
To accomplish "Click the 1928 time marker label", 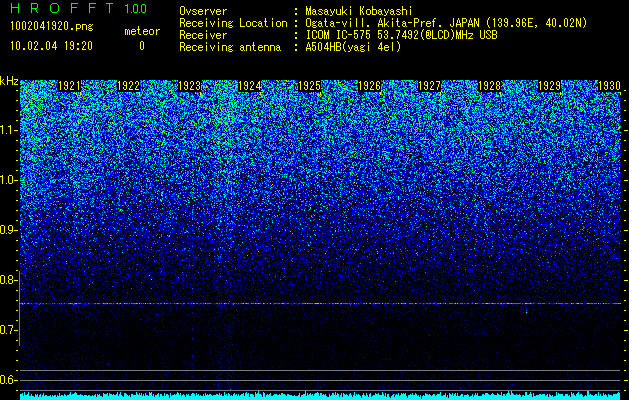I will [490, 86].
